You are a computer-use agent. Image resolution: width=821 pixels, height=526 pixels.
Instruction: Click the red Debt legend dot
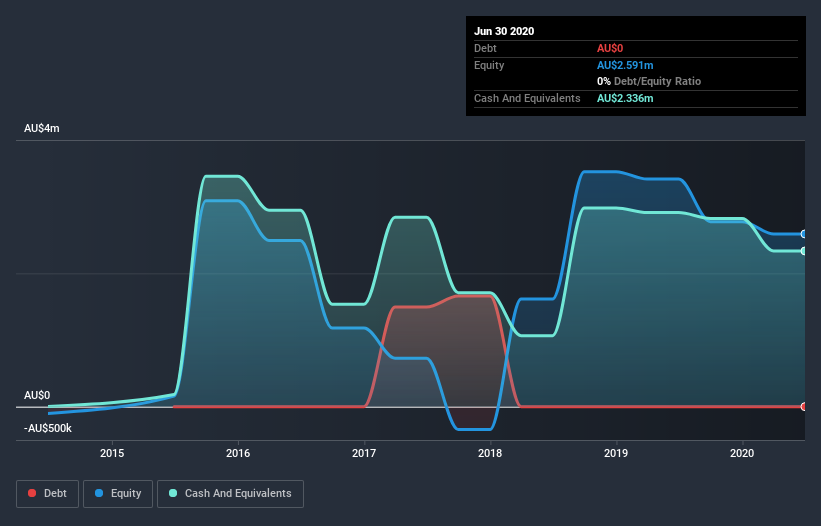(x=32, y=493)
